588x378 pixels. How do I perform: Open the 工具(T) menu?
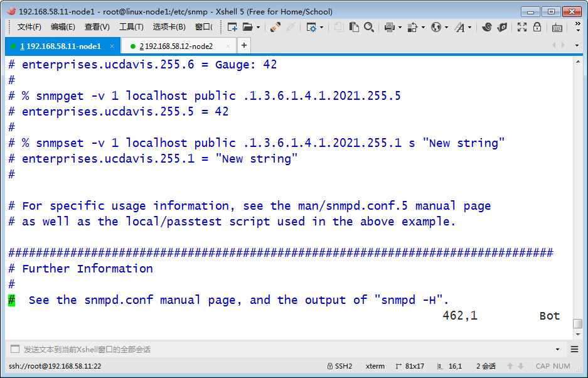(x=131, y=27)
